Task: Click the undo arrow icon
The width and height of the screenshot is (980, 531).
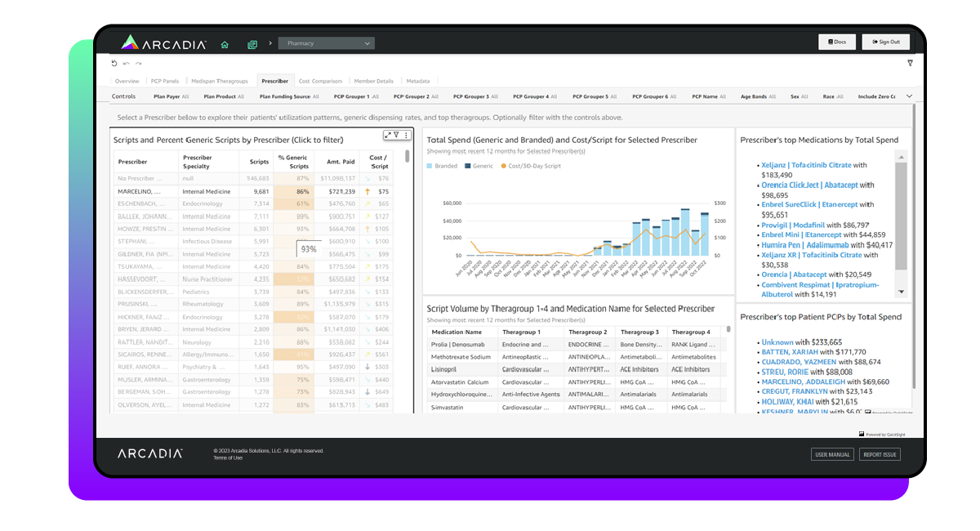Action: pos(126,63)
